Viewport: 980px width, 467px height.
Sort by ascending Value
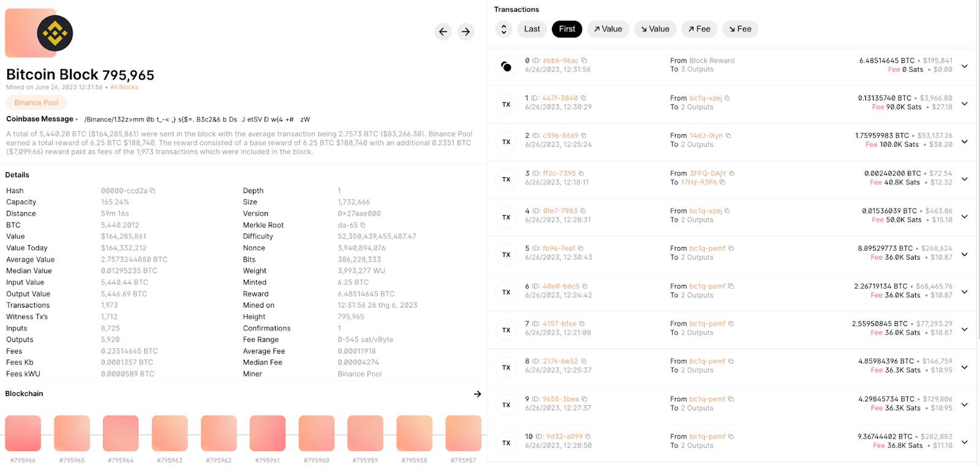[x=608, y=29]
